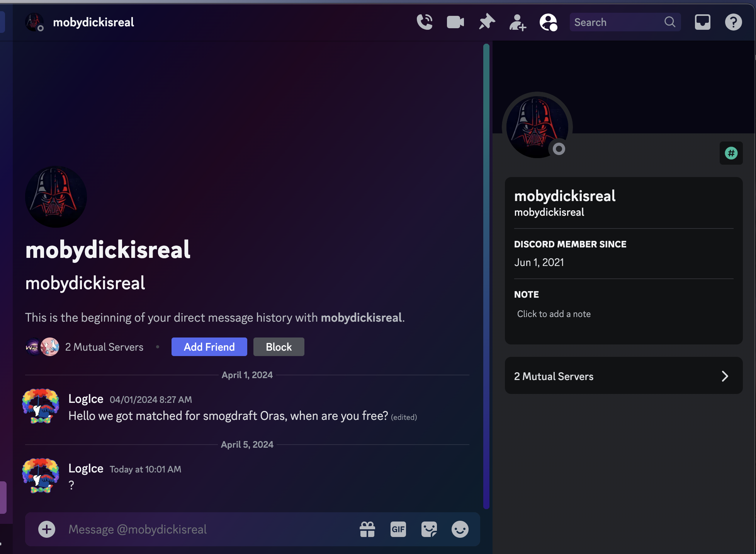Open the GIF picker

[x=398, y=529]
